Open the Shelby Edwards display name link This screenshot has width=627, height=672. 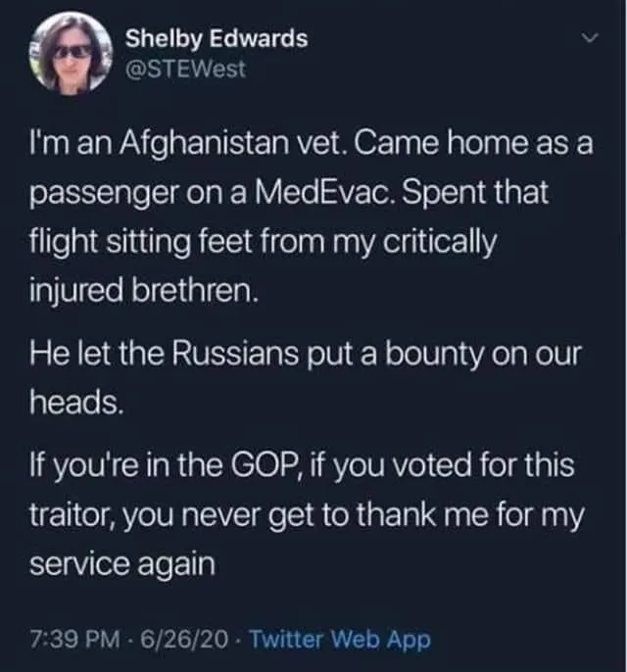217,38
